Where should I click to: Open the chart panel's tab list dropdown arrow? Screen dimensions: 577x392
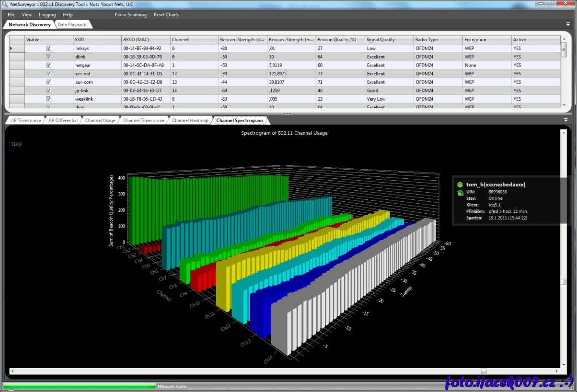click(566, 120)
